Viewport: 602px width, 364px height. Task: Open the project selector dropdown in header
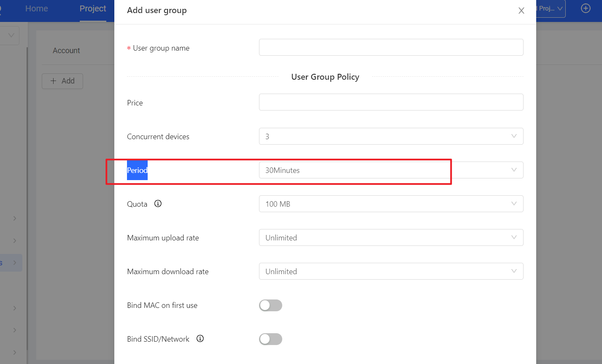(551, 9)
